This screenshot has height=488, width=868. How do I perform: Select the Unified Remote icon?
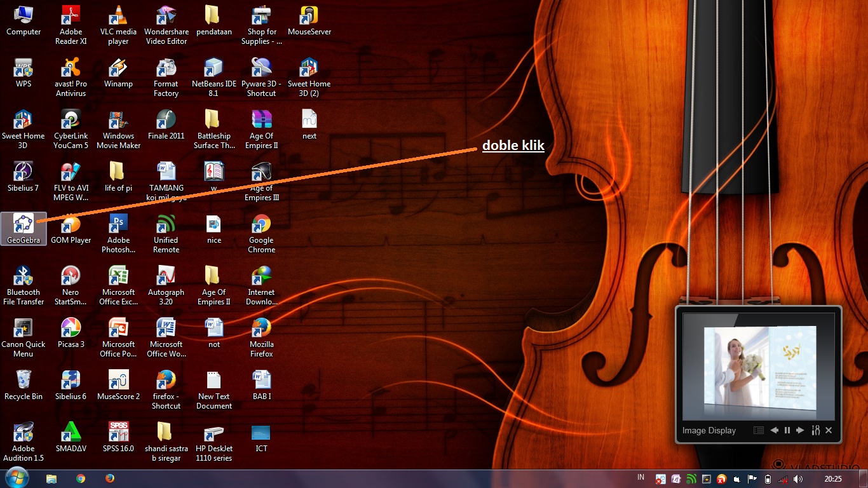166,233
